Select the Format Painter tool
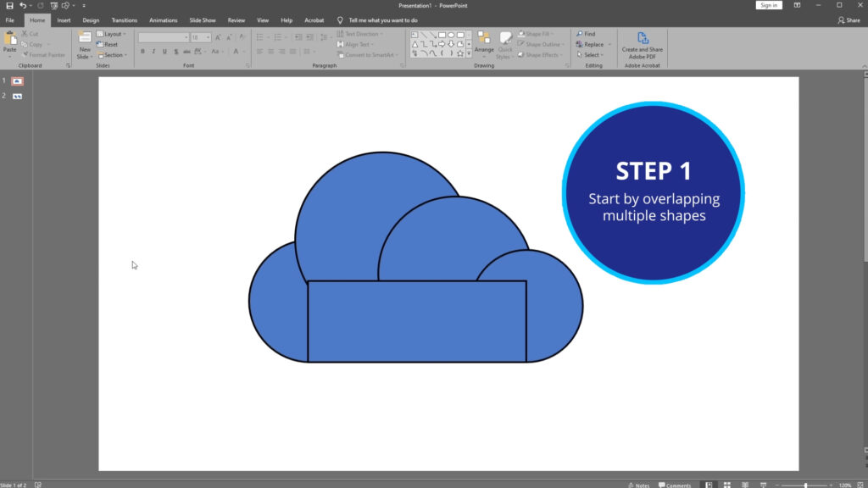 coord(45,54)
